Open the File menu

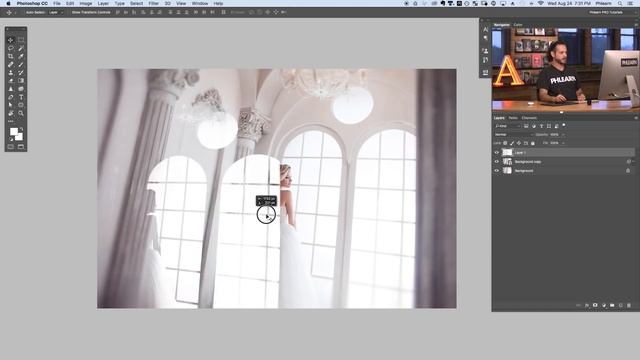57,3
